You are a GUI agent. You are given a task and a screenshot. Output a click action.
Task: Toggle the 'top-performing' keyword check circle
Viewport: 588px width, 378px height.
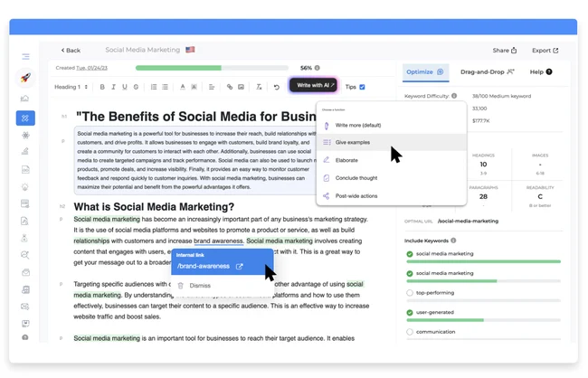tap(410, 293)
